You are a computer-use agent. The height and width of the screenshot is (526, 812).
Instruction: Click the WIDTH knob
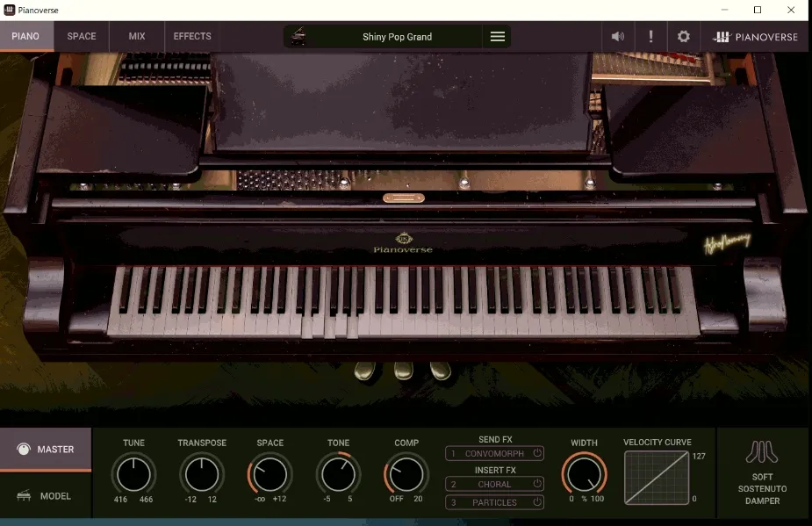[x=584, y=474]
